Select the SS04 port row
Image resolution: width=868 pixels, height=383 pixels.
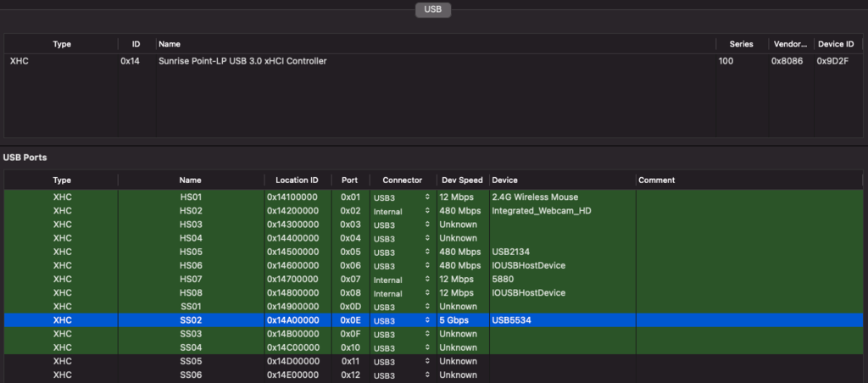[x=190, y=347]
